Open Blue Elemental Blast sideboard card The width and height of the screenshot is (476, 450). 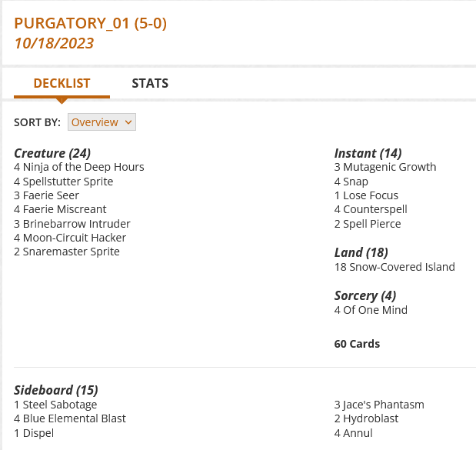(74, 418)
